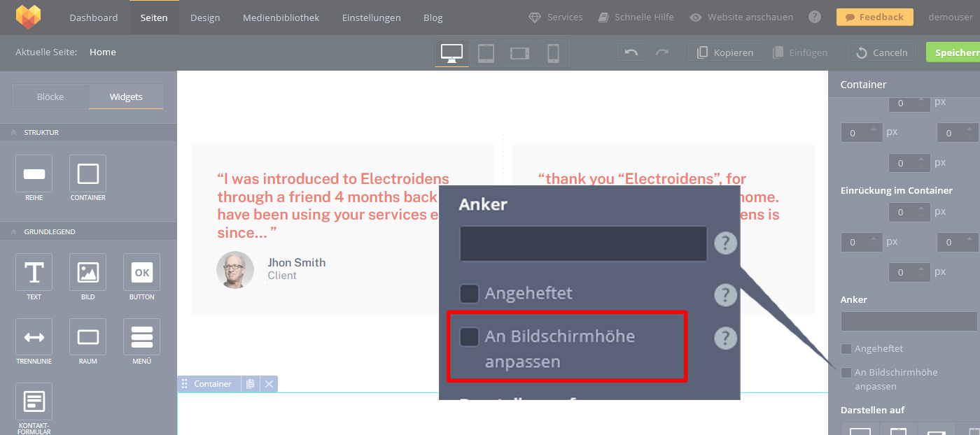The height and width of the screenshot is (435, 980).
Task: Click the Container copy icon on label bar
Action: (250, 384)
